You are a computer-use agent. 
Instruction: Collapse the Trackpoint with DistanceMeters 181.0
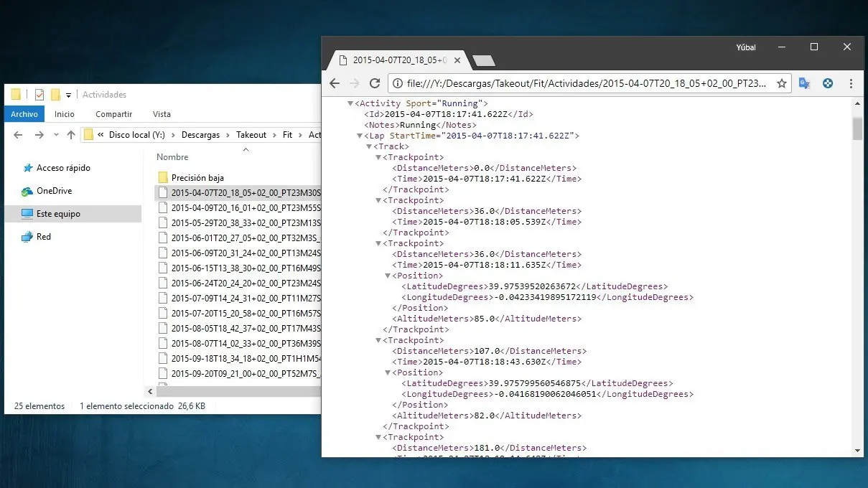378,437
